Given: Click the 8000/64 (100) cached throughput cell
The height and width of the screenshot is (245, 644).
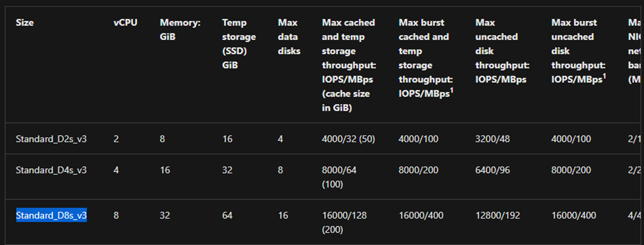Looking at the screenshot, I should (x=340, y=177).
